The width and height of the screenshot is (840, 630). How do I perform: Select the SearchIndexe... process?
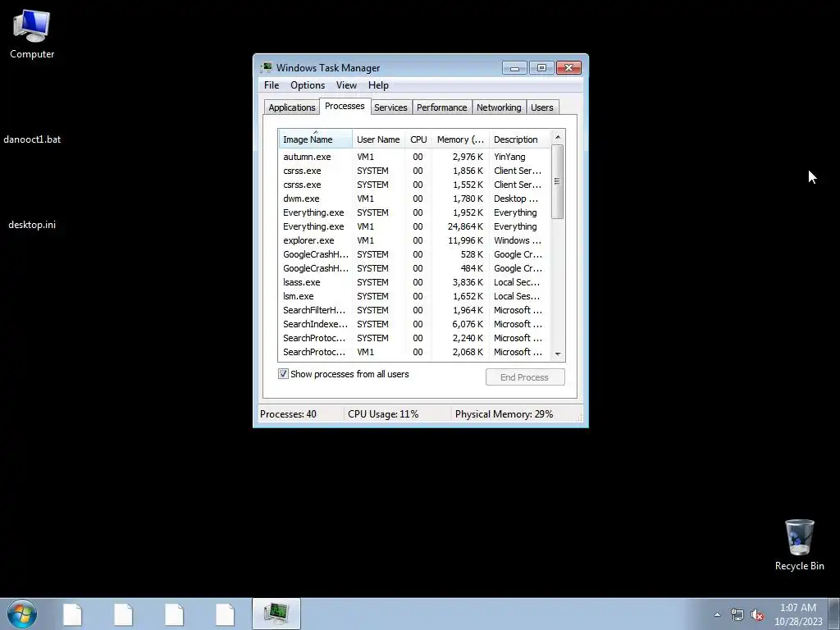tap(414, 324)
